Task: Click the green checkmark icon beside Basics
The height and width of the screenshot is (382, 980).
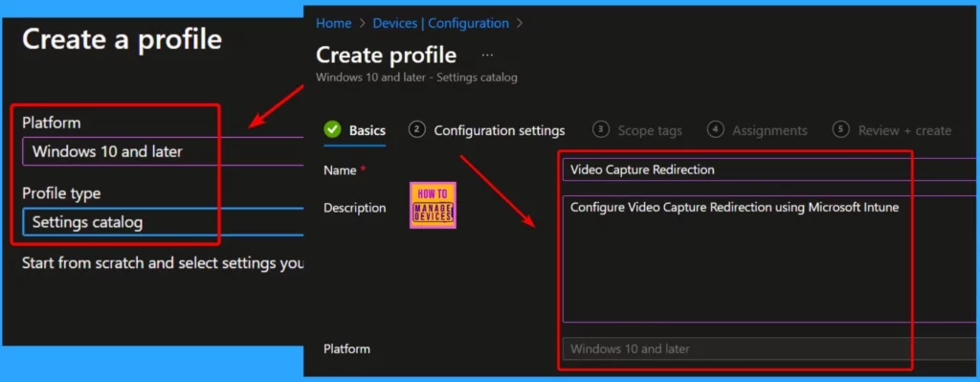Action: pyautogui.click(x=332, y=130)
